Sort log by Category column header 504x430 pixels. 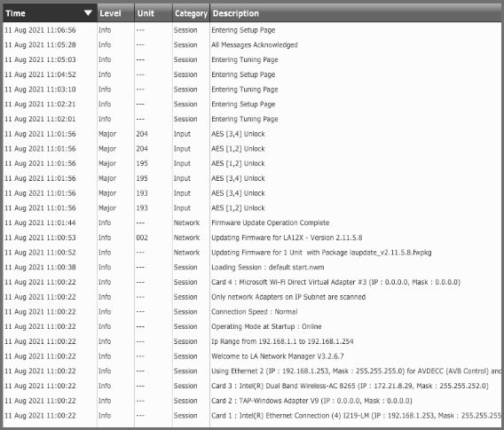pos(191,13)
